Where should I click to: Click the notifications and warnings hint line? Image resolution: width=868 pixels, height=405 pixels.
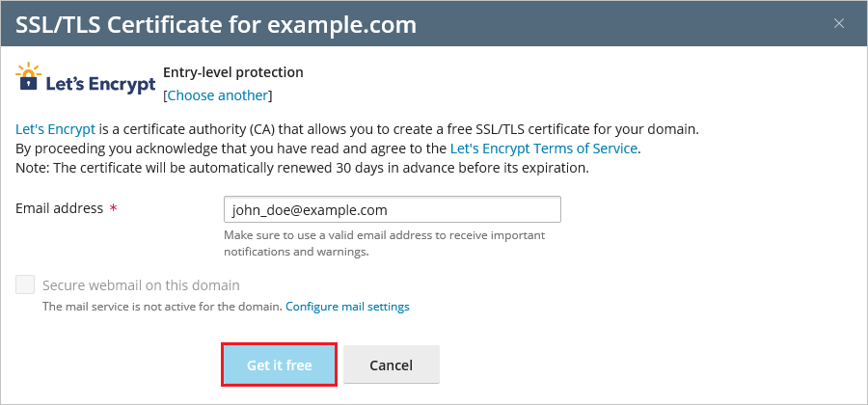click(x=297, y=252)
